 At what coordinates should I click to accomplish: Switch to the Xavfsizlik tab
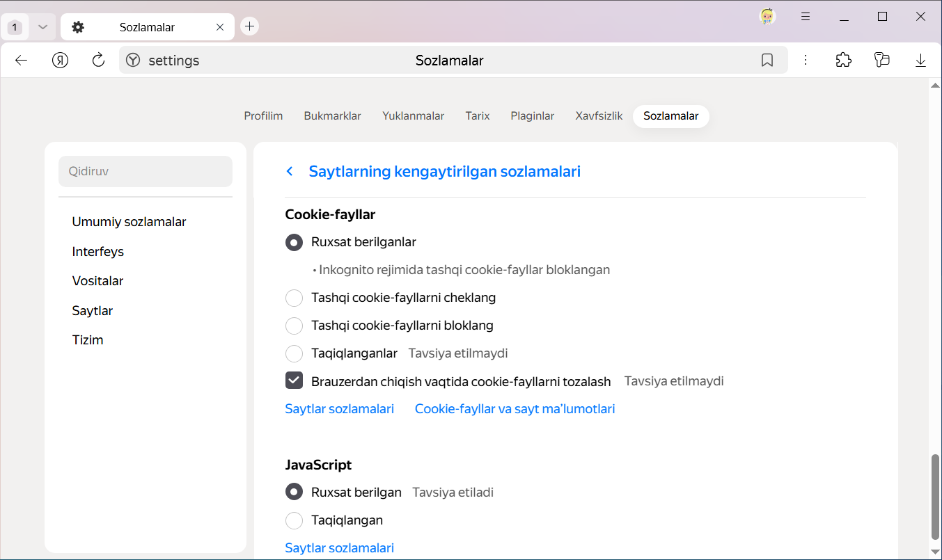click(x=599, y=116)
